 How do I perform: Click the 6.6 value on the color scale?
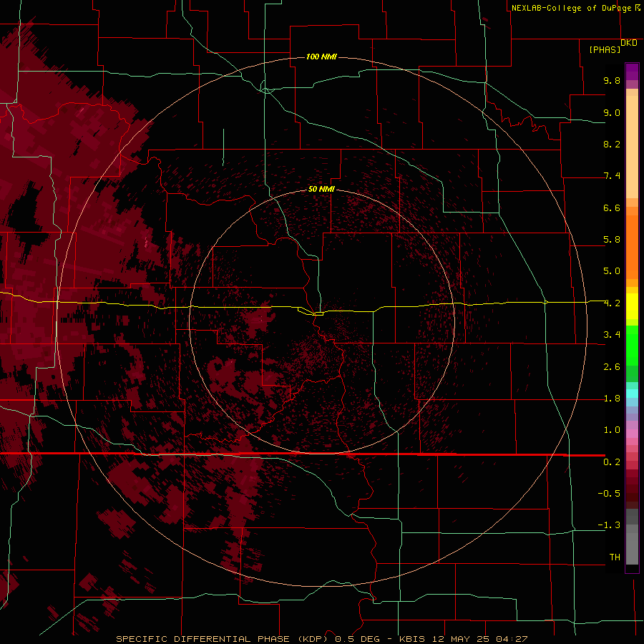tap(612, 208)
